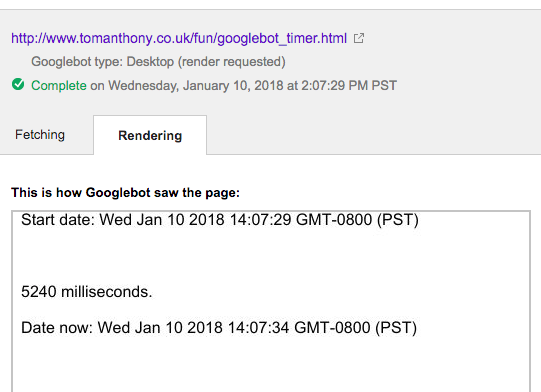The width and height of the screenshot is (541, 392).
Task: Click the 'This is how Googlebot saw the page' heading
Action: tap(125, 193)
